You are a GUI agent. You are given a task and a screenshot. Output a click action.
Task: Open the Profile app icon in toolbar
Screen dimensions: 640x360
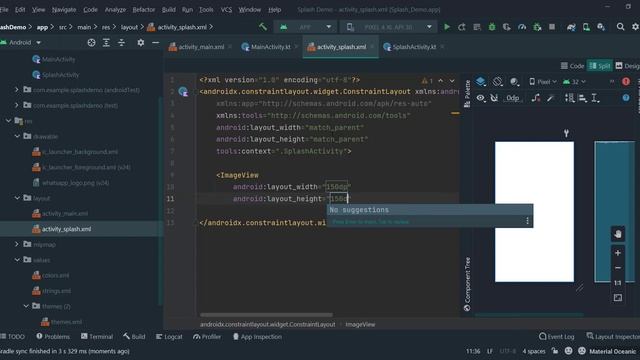[522, 27]
